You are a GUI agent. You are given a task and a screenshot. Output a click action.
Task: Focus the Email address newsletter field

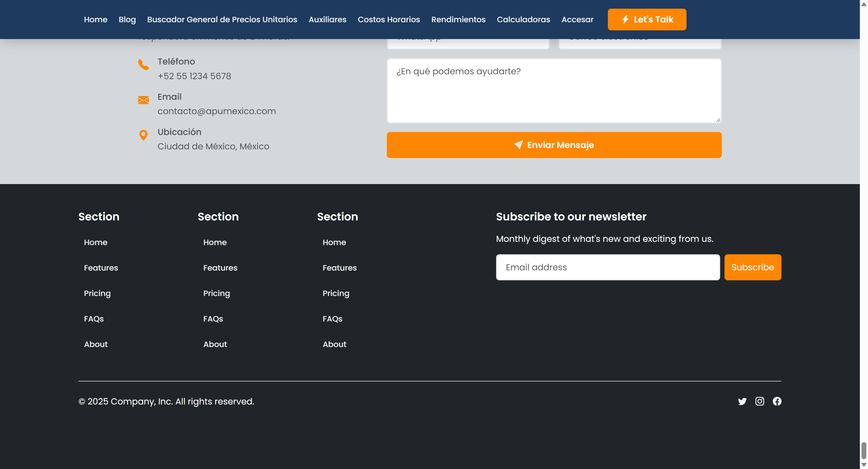[x=608, y=267]
